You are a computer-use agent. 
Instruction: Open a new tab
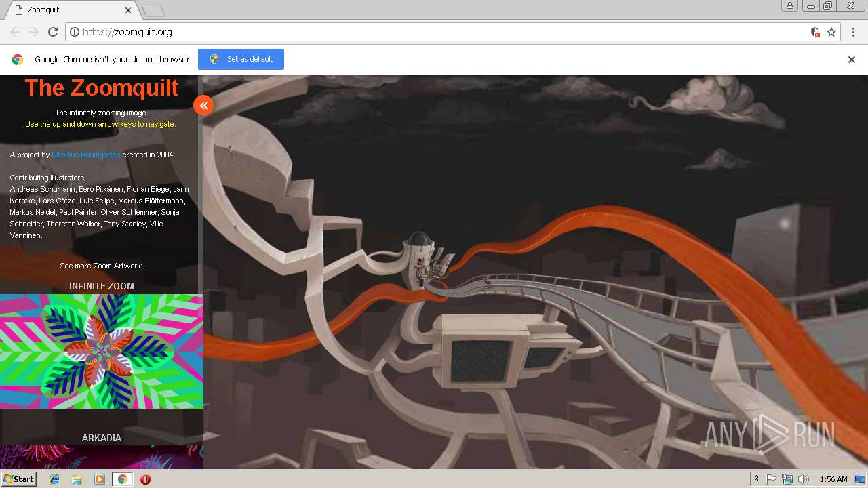click(153, 10)
